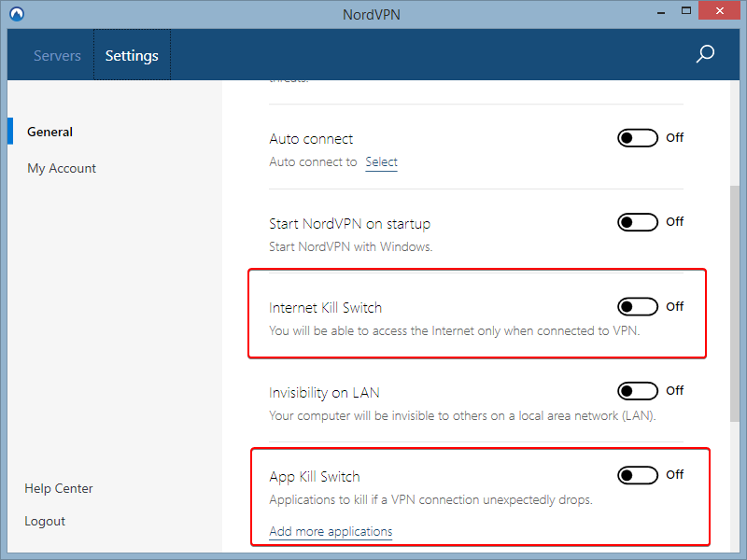Click 'You will be able to access' description

point(455,331)
